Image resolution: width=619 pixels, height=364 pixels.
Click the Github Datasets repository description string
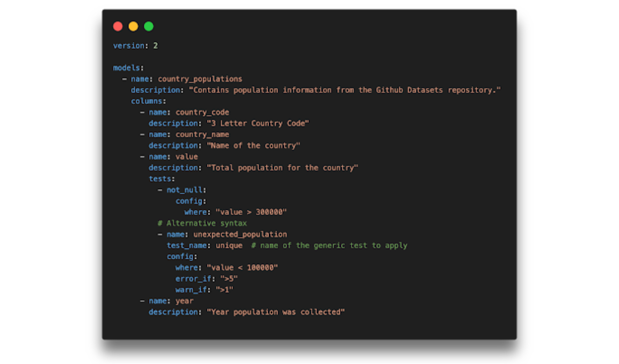(347, 90)
